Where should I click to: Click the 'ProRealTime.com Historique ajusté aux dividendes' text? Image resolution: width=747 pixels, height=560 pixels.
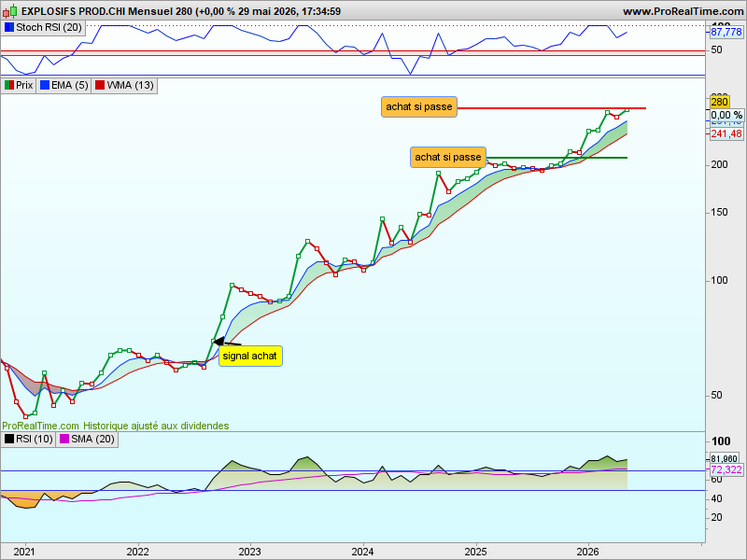115,426
